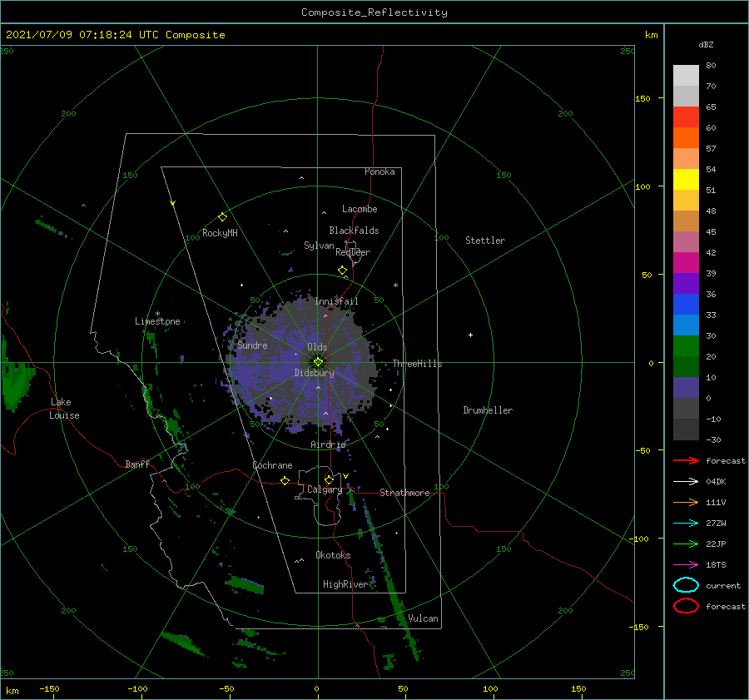Click the green 22JP arrow in legend
This screenshot has width=749, height=700.
686,544
